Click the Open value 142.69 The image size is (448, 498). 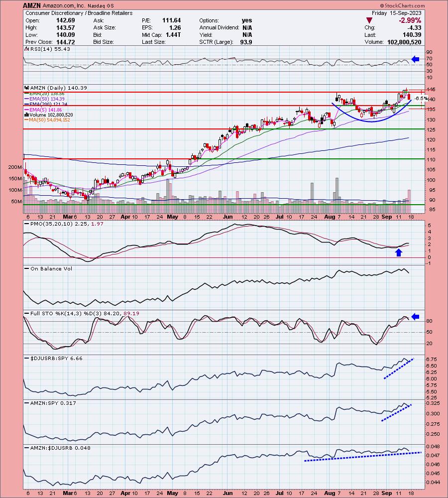[x=65, y=20]
